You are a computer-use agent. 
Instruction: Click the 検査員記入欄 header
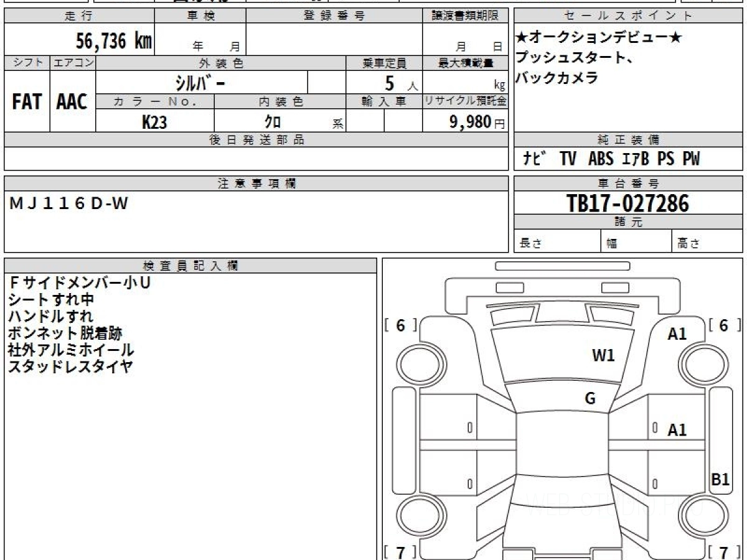point(190,266)
